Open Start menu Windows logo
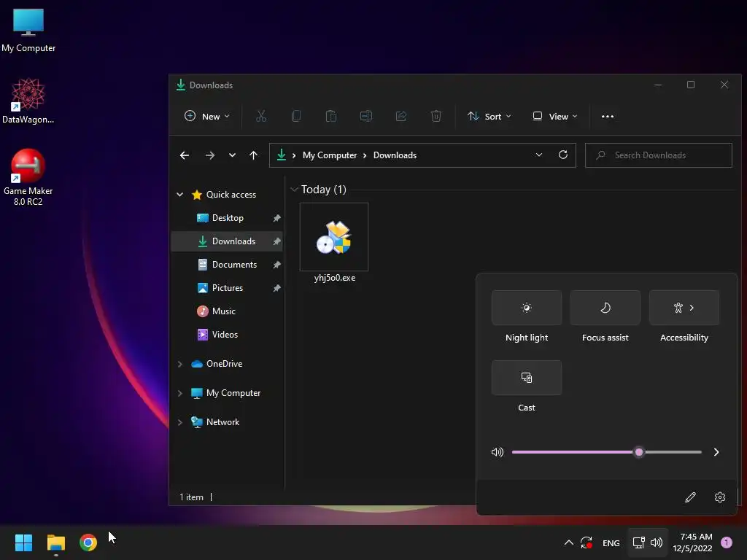 [x=23, y=542]
